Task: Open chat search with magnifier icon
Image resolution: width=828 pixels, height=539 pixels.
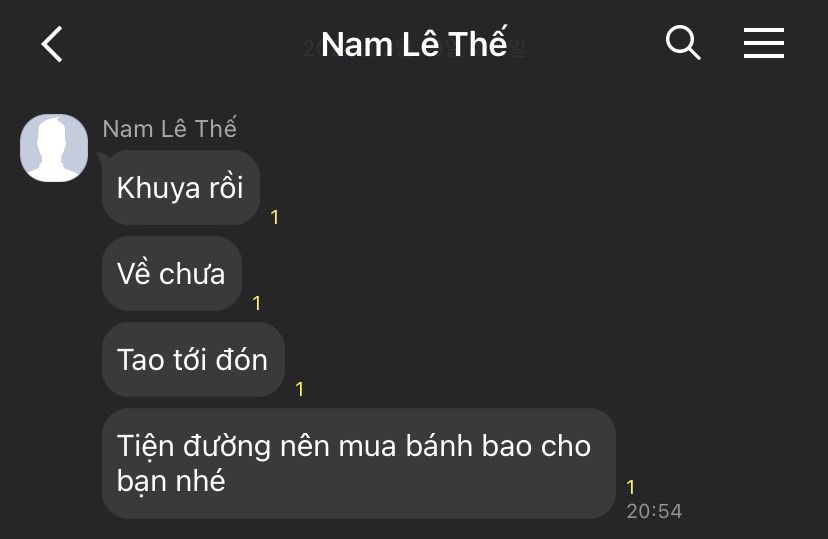Action: [683, 42]
